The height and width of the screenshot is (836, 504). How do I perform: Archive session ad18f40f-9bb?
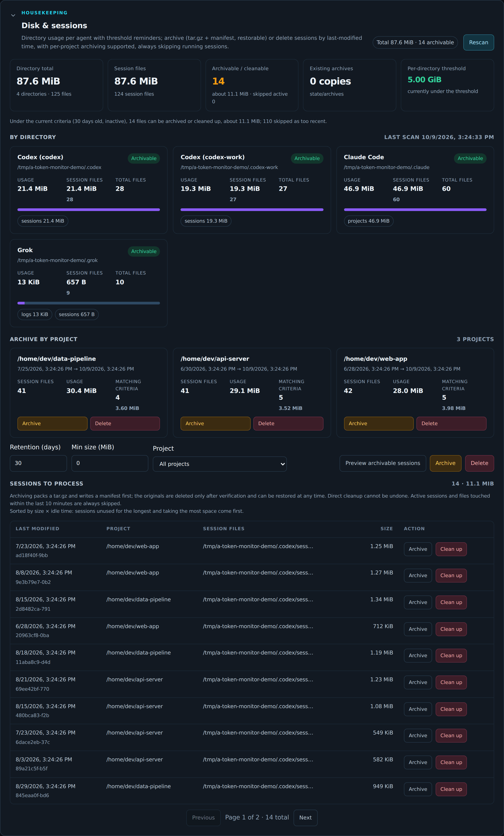click(418, 549)
